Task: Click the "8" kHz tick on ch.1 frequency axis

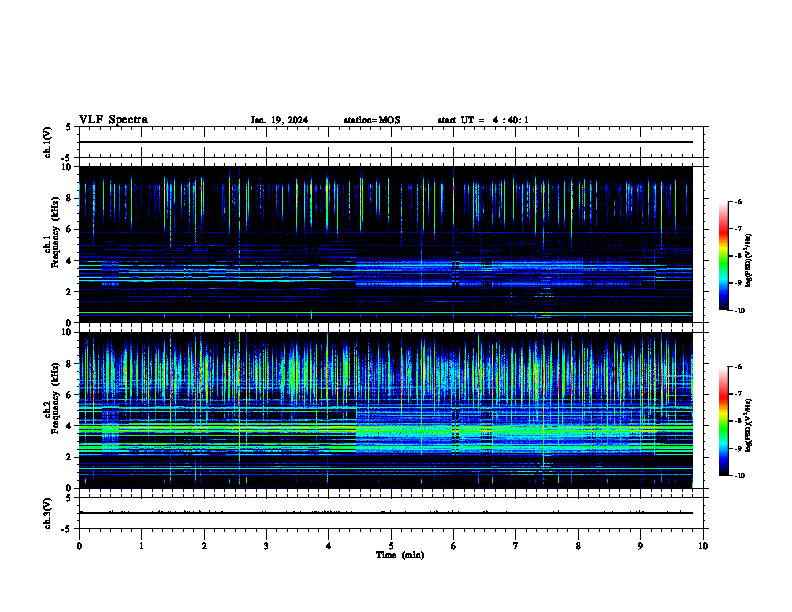Action: pos(69,198)
